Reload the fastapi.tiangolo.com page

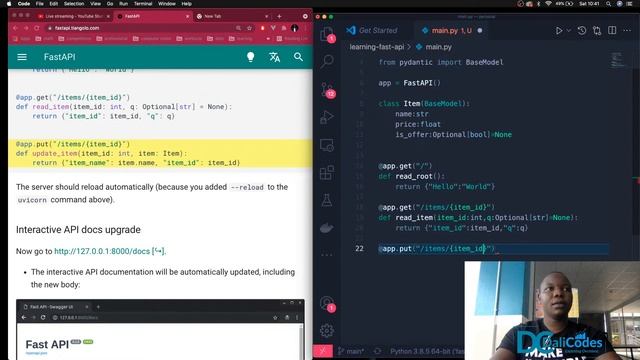point(37,28)
